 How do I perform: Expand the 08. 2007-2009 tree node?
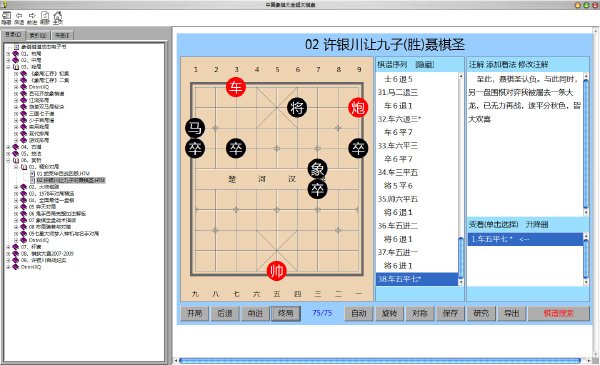point(8,254)
